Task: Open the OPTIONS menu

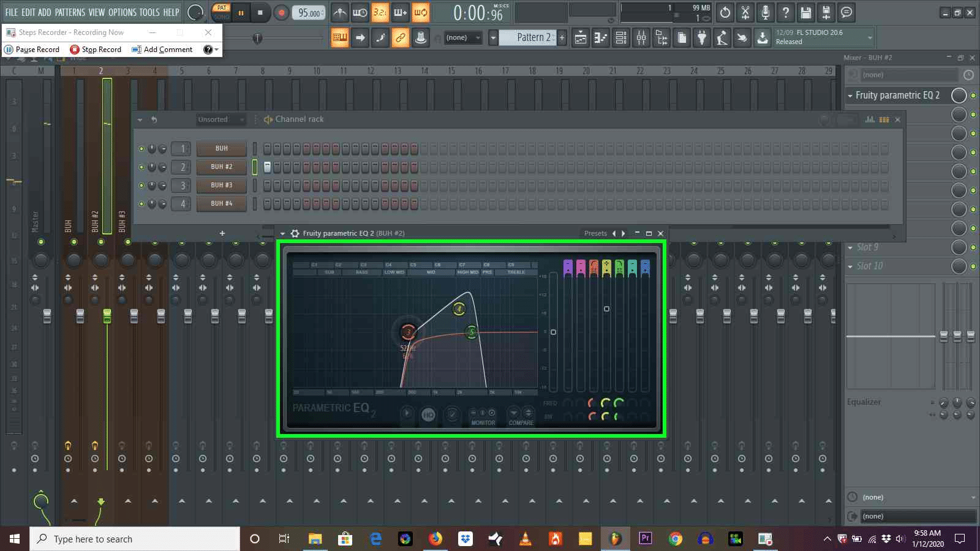Action: point(123,12)
